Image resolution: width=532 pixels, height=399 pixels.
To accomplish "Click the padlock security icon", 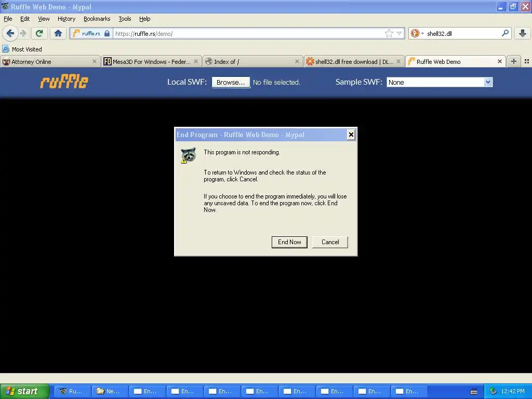I will pos(107,33).
